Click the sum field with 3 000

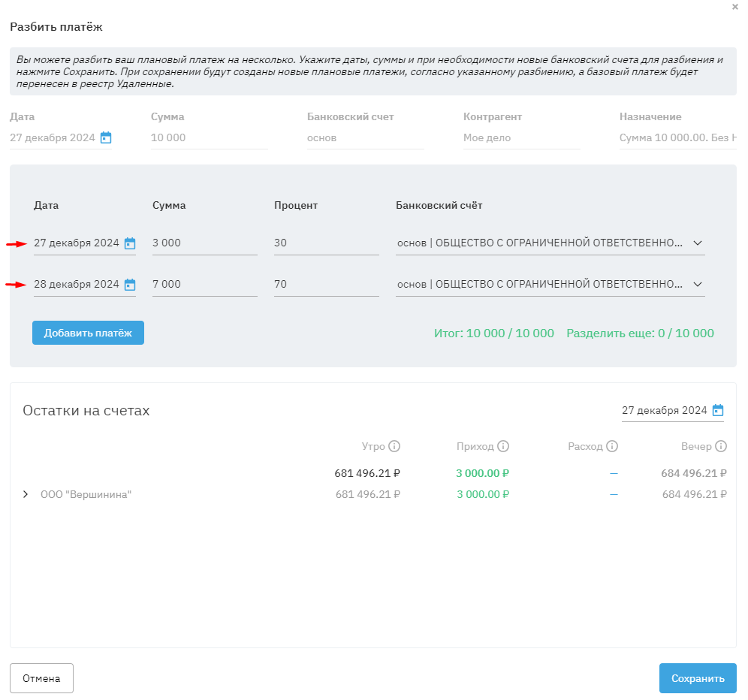204,243
